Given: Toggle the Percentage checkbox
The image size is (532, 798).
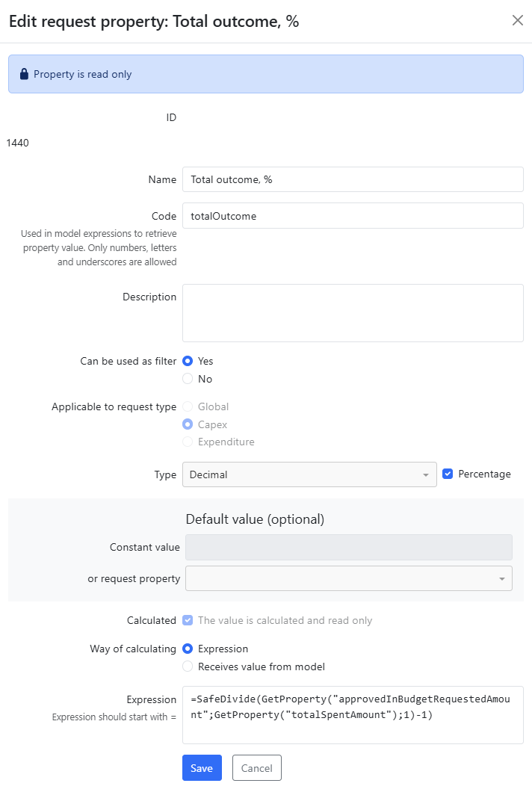Looking at the screenshot, I should pyautogui.click(x=448, y=474).
